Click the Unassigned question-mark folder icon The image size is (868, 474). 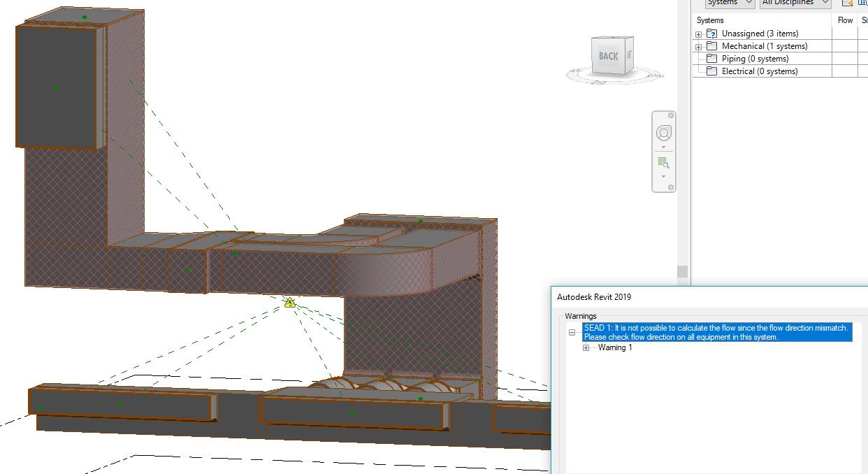click(711, 34)
